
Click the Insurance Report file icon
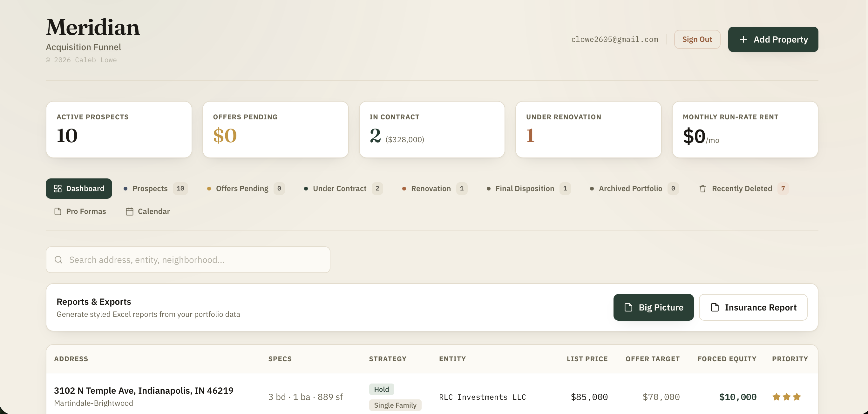coord(715,307)
